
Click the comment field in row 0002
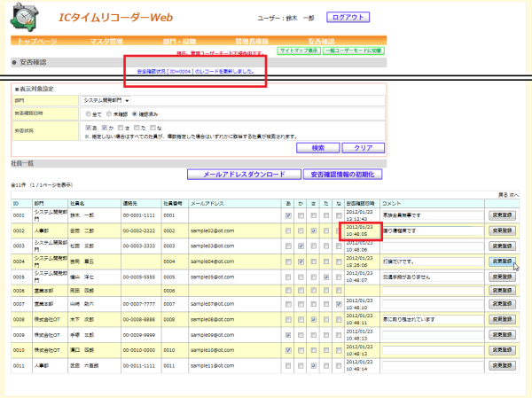pos(433,230)
